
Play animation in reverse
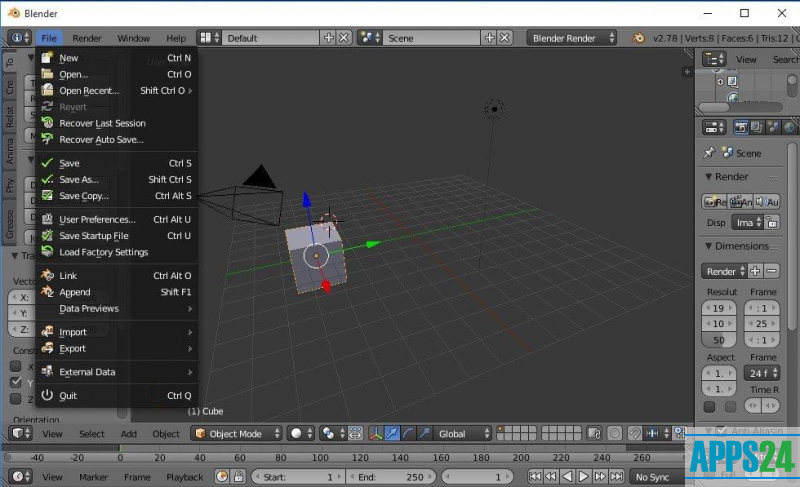pos(567,477)
